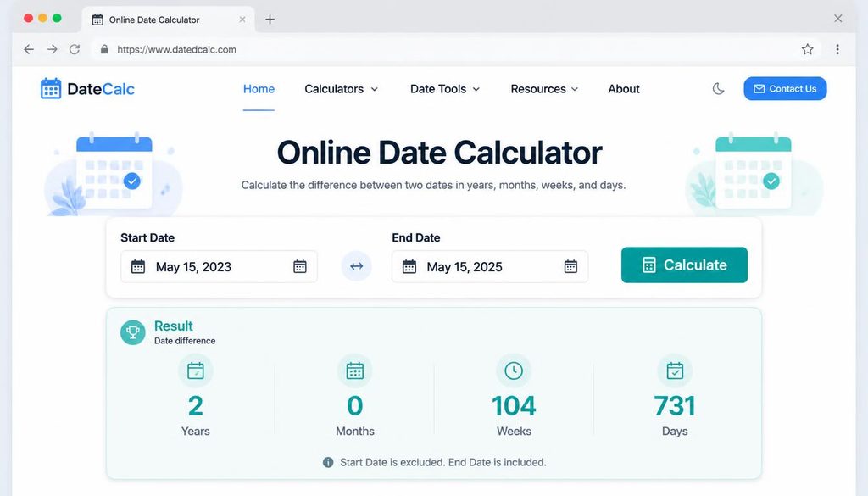868x496 pixels.
Task: Click the 'Start Date is excluded' note text
Action: [x=442, y=462]
